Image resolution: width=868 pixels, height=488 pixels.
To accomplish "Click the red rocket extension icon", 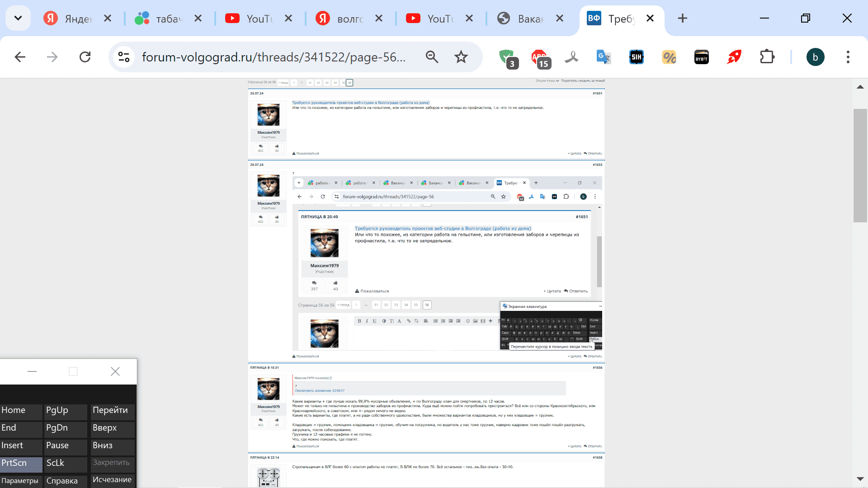I will pos(734,57).
